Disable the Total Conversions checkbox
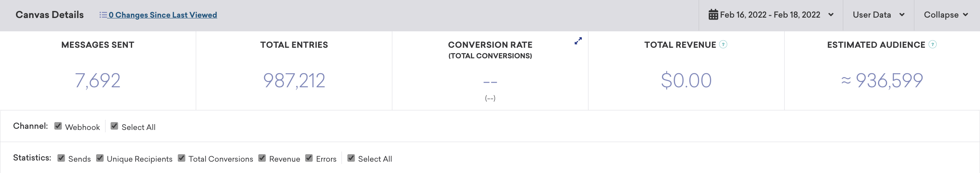 tap(182, 158)
